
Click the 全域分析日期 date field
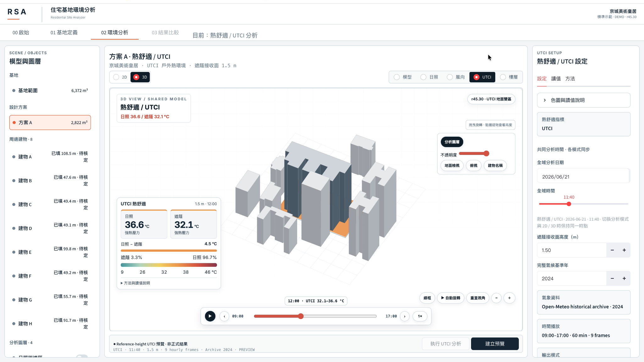(583, 177)
